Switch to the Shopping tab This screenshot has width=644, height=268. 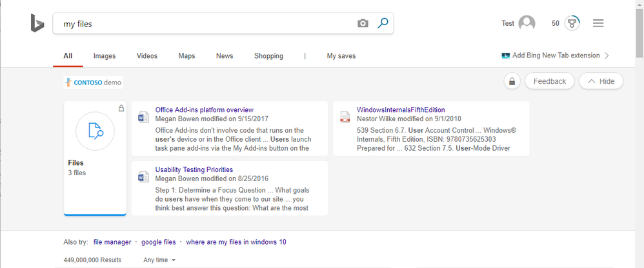[268, 56]
